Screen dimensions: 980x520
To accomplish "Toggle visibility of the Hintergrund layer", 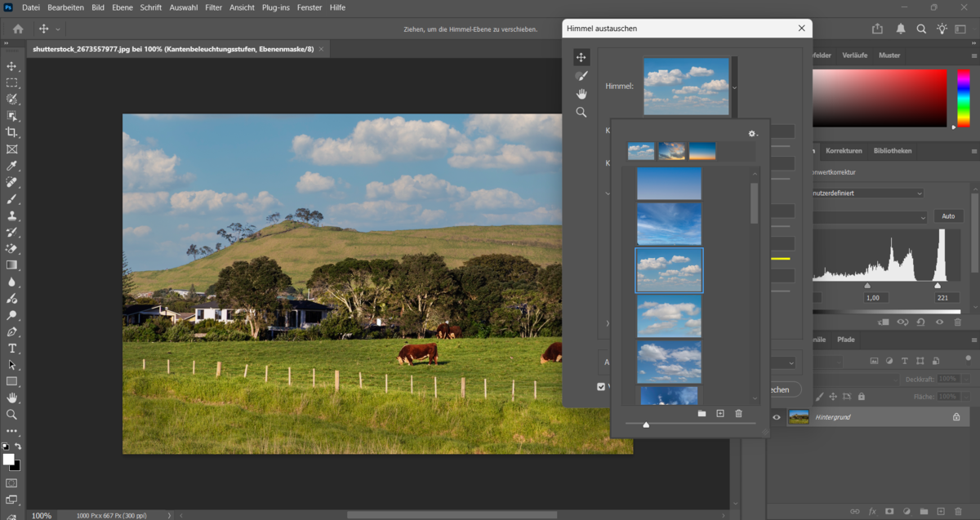I will pyautogui.click(x=777, y=416).
